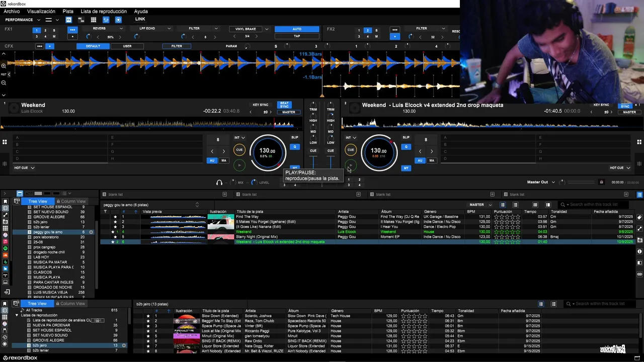Hit the CUE button on deck 1
This screenshot has width=644, height=362.
pos(239,150)
